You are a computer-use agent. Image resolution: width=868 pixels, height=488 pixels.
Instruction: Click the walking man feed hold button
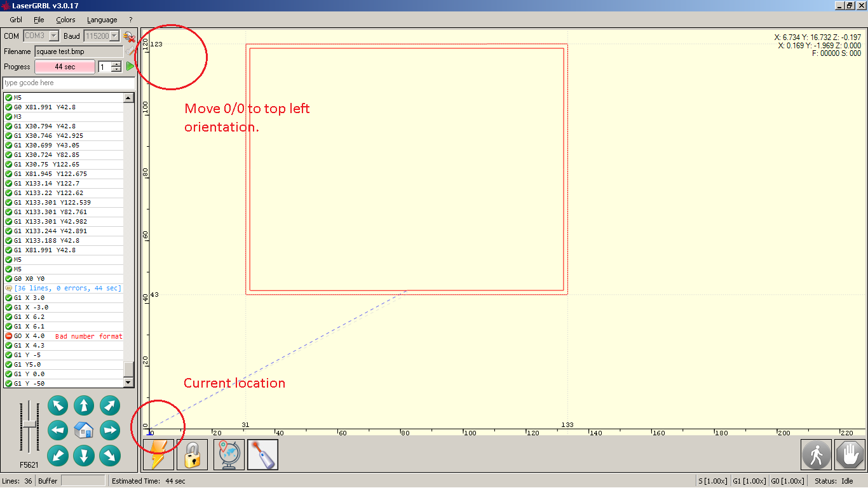click(x=816, y=454)
